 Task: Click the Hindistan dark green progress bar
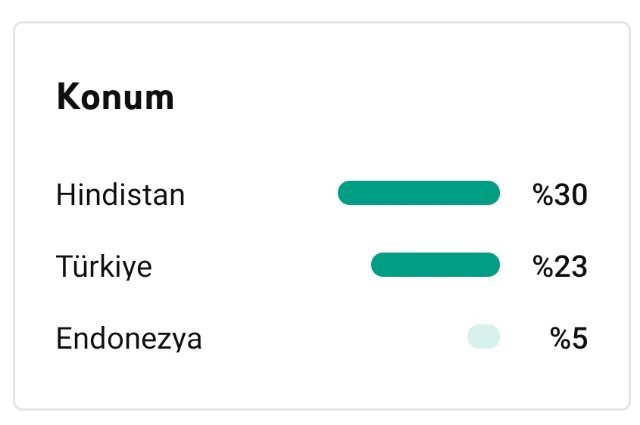419,193
